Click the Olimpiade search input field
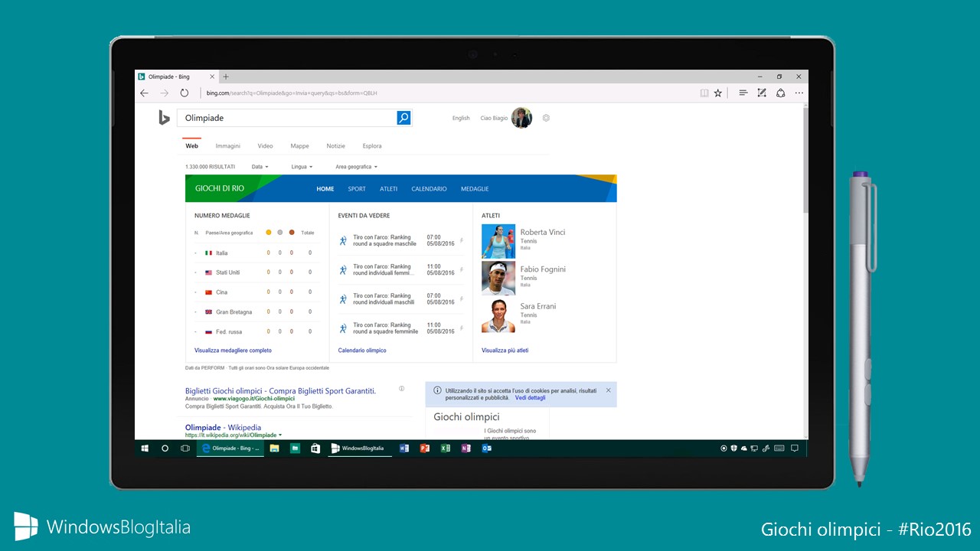The image size is (980, 551). tap(287, 118)
